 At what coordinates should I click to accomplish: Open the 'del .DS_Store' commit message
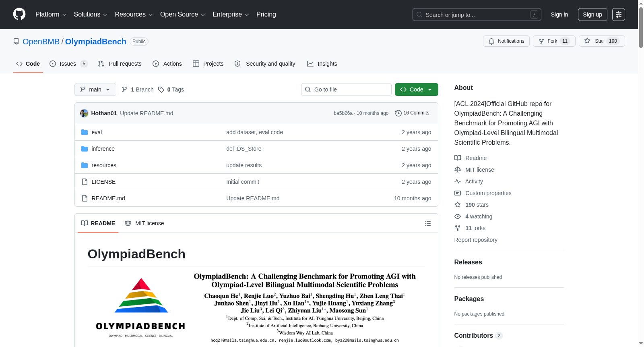244,149
